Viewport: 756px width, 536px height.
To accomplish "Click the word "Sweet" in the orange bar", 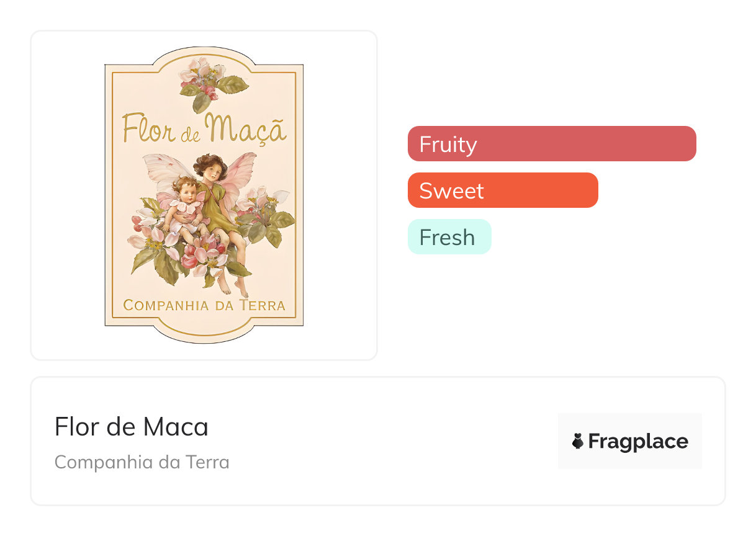I will tap(451, 190).
